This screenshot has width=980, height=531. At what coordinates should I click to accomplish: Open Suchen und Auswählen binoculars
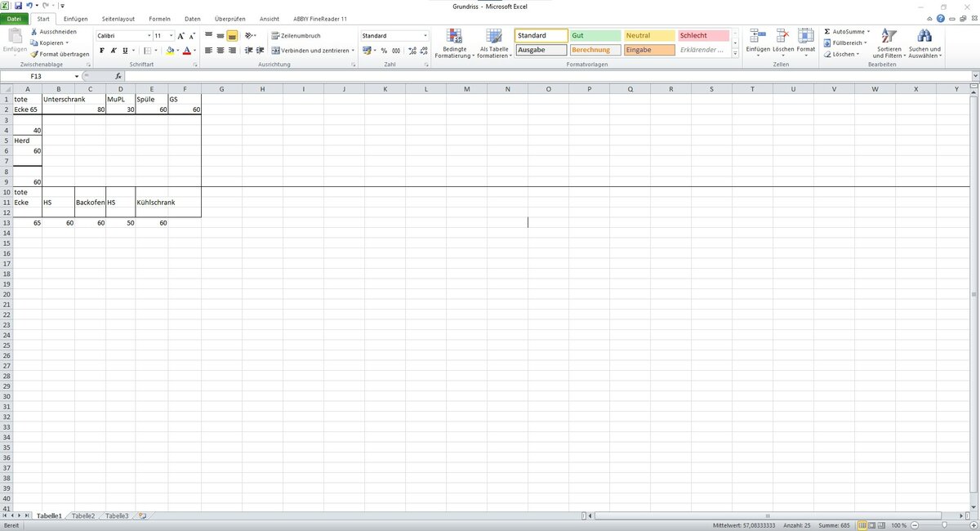[924, 42]
